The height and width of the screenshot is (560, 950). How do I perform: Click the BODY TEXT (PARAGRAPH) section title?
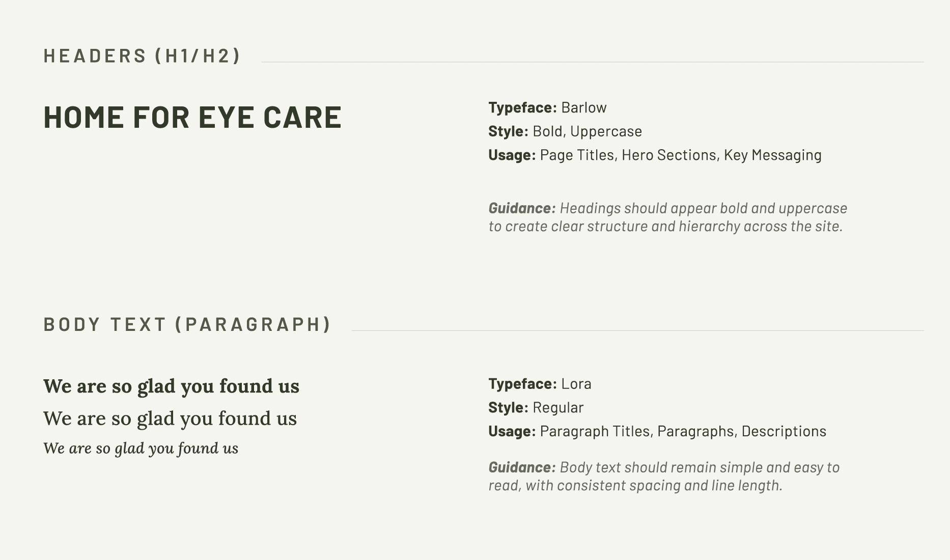coord(187,324)
